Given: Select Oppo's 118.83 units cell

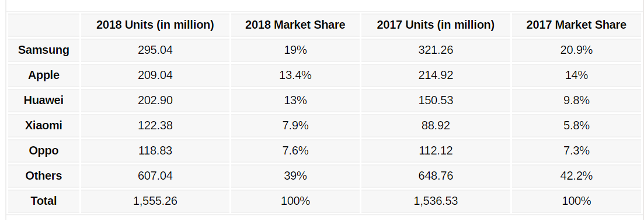Looking at the screenshot, I should [x=155, y=151].
